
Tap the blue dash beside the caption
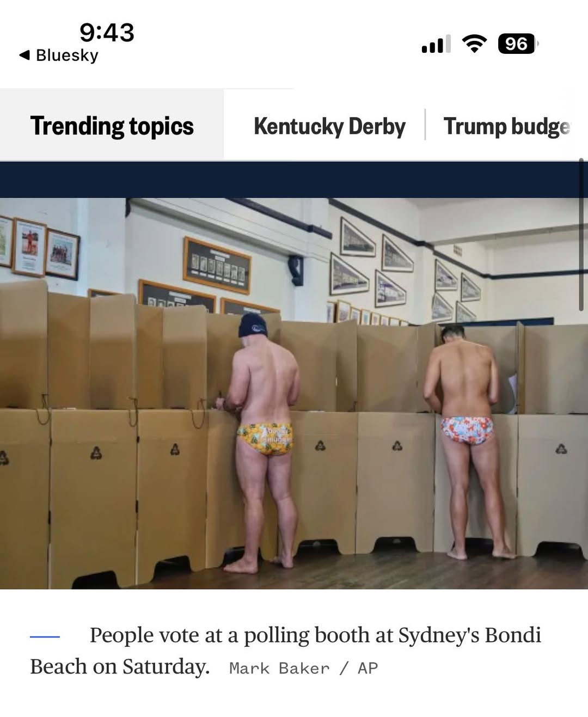[45, 636]
